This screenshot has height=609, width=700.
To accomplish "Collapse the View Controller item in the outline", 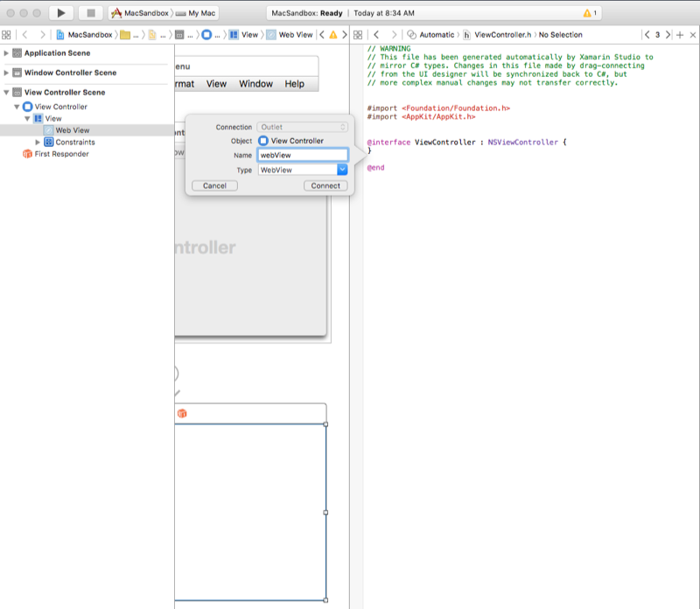I will coord(17,107).
